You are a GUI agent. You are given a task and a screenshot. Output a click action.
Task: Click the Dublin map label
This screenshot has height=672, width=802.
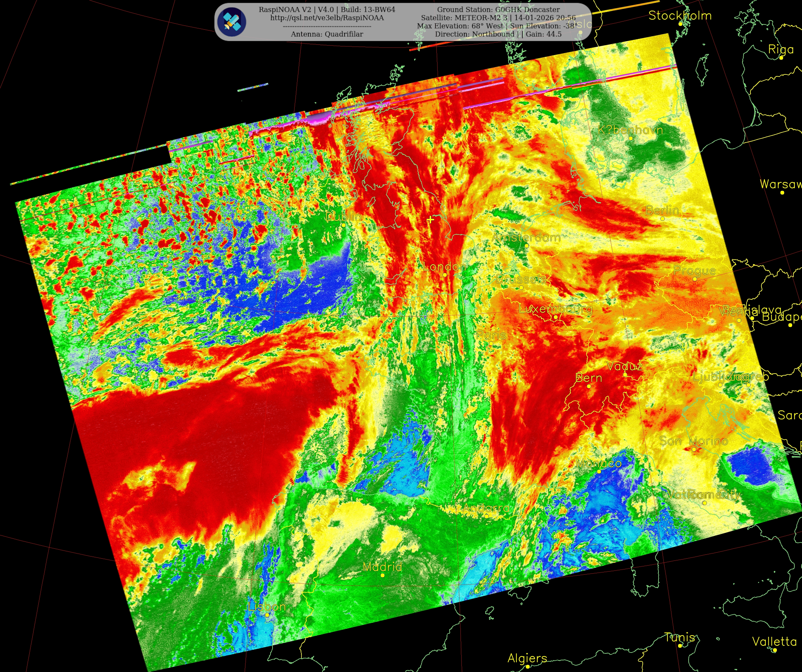pyautogui.click(x=343, y=217)
